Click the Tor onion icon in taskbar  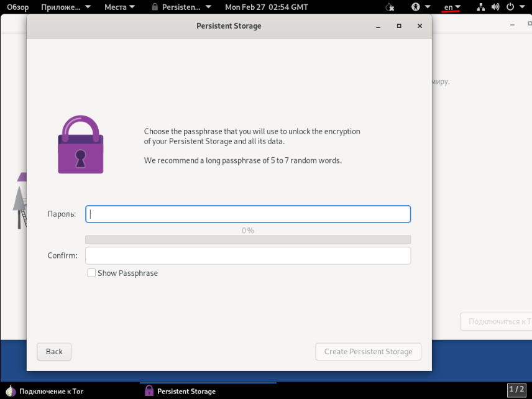click(x=11, y=391)
